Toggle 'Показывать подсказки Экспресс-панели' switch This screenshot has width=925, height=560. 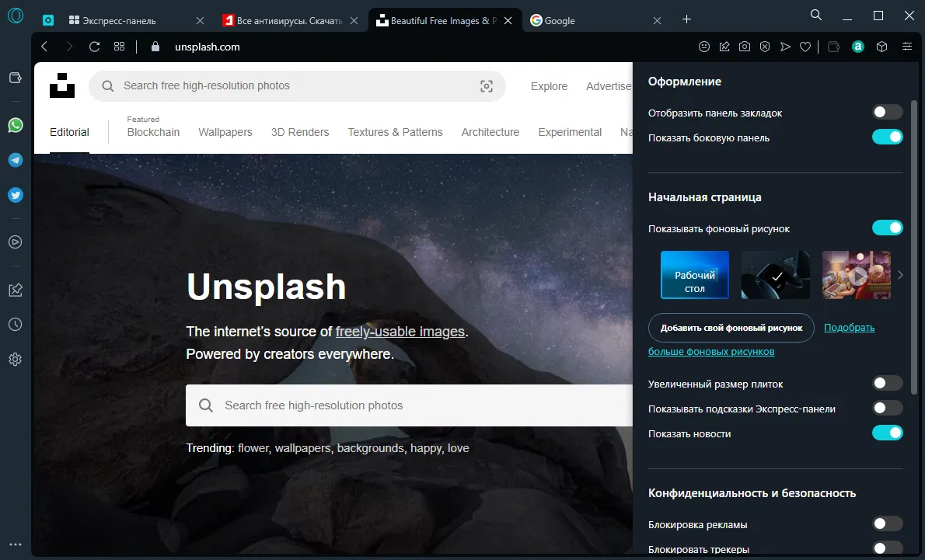point(887,408)
